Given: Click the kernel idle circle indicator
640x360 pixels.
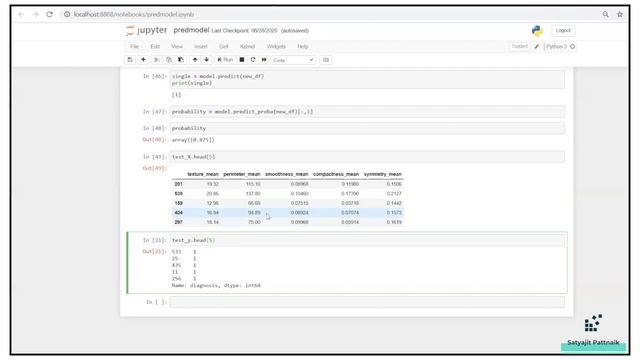Looking at the screenshot, I should click(x=572, y=47).
